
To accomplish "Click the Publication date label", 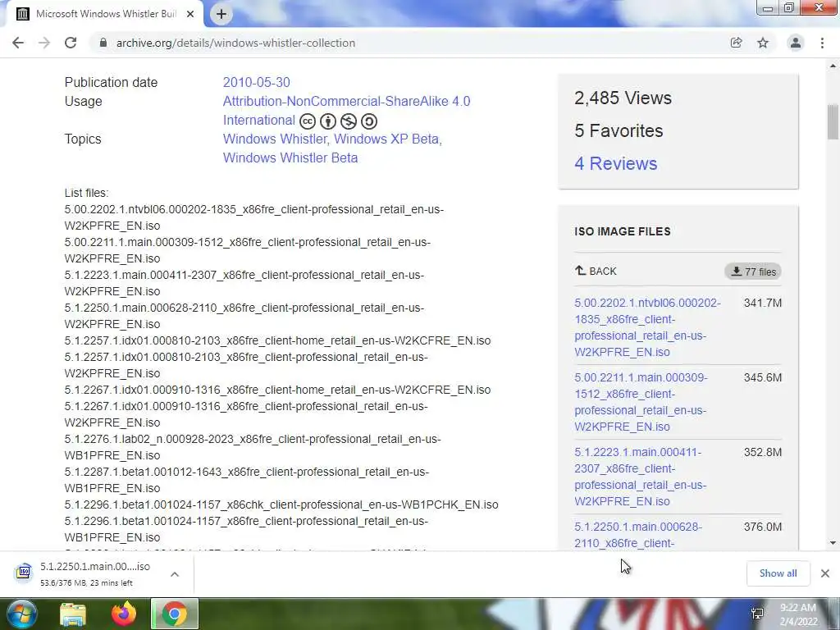I will tap(111, 83).
